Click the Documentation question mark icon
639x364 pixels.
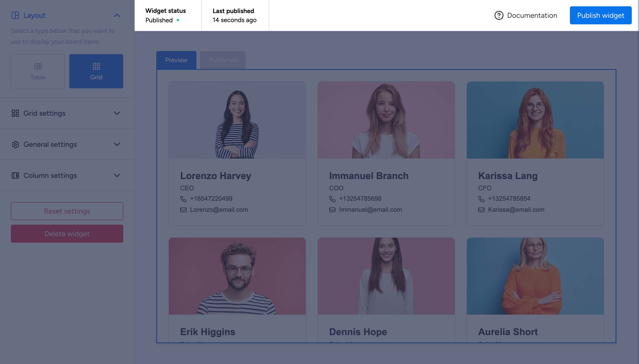click(499, 16)
